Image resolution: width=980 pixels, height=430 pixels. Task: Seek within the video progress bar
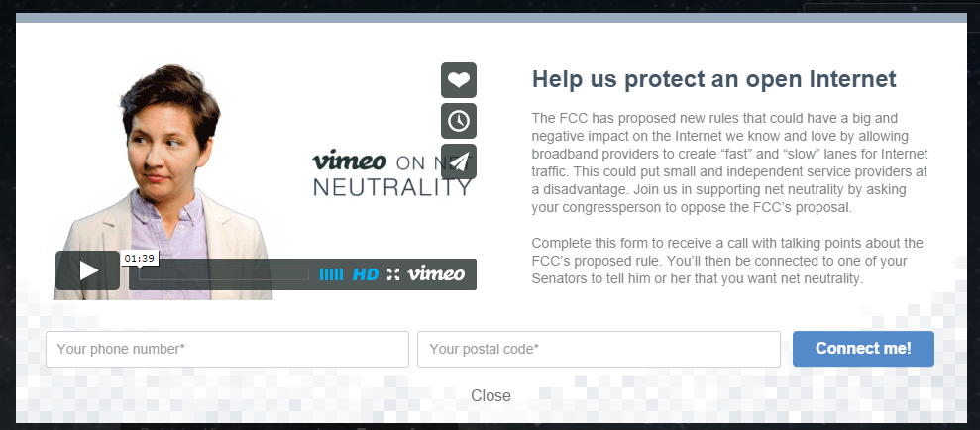click(x=224, y=274)
